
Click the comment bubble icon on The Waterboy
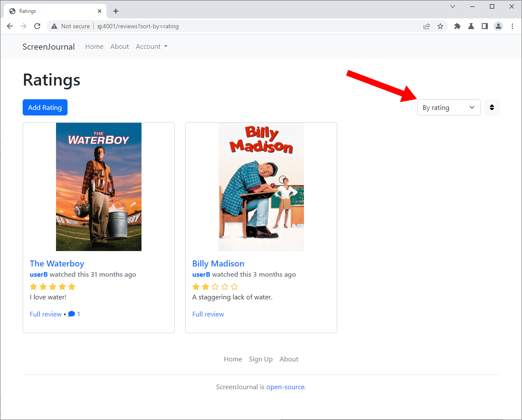click(x=71, y=314)
